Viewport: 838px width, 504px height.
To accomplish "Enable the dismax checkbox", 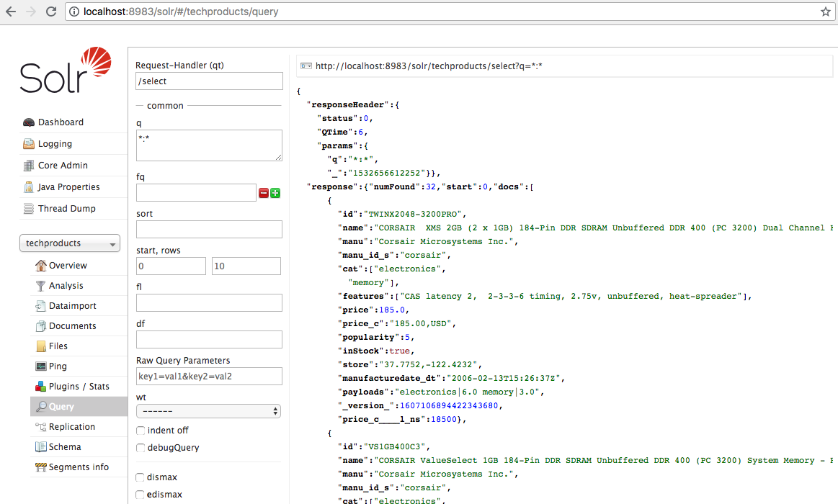I will click(x=140, y=477).
